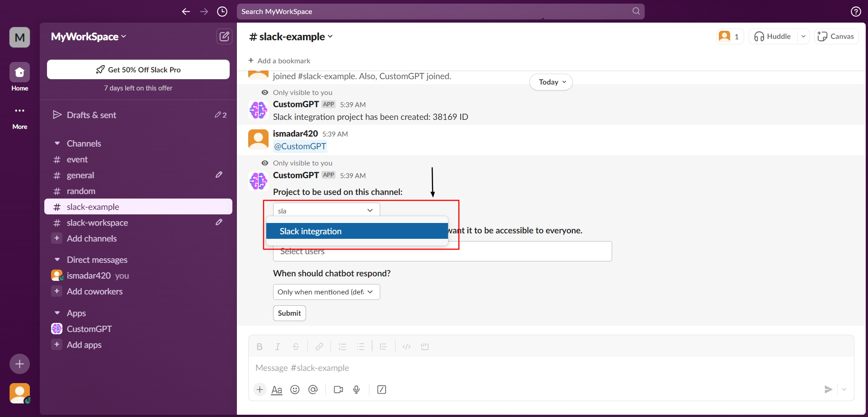
Task: Open direct message with ismadar420
Action: [x=138, y=275]
